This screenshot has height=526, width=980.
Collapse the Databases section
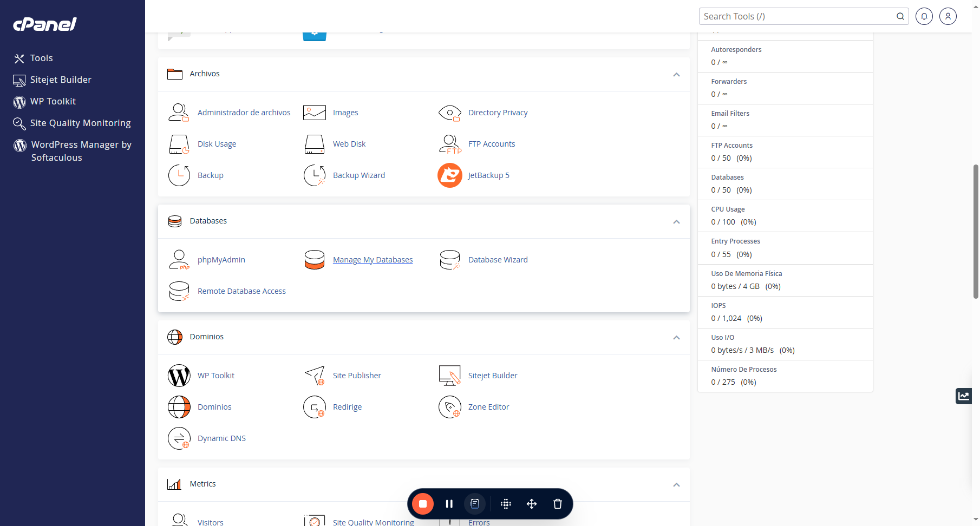click(676, 222)
